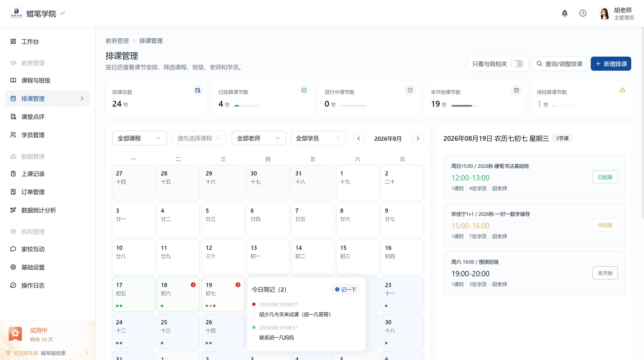The width and height of the screenshot is (644, 360).
Task: Click the 未开始课节数 progress bar
Action: click(x=464, y=106)
